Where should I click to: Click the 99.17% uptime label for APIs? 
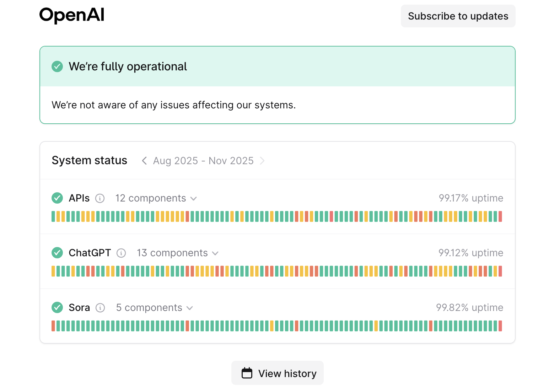471,198
